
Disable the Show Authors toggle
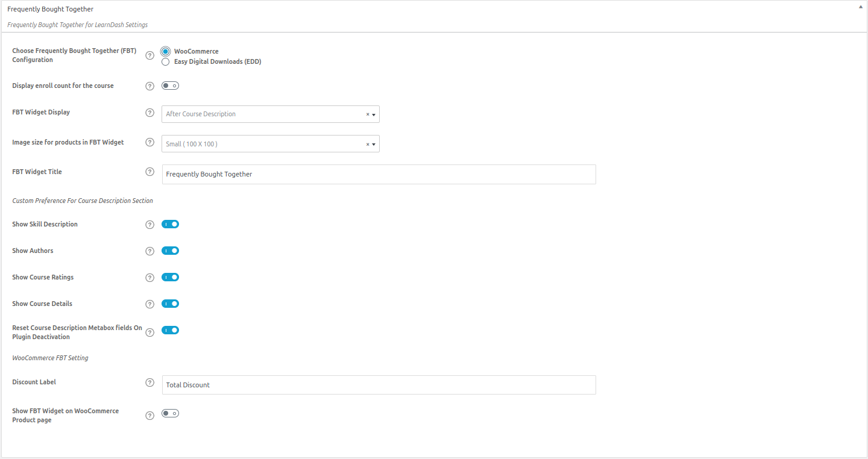pyautogui.click(x=171, y=251)
